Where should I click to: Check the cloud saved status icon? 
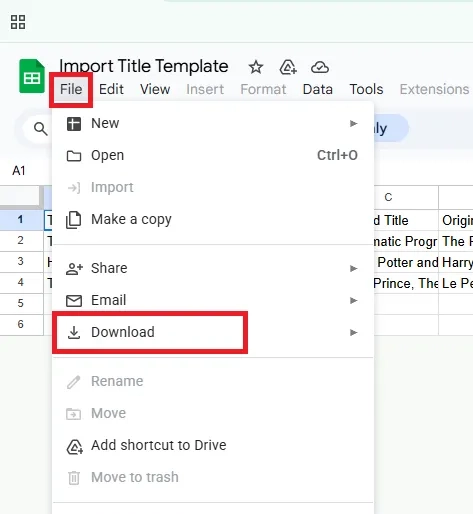[x=320, y=67]
